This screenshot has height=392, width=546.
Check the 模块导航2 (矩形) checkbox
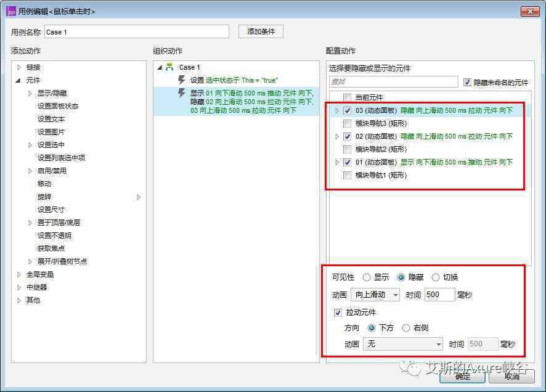point(347,149)
